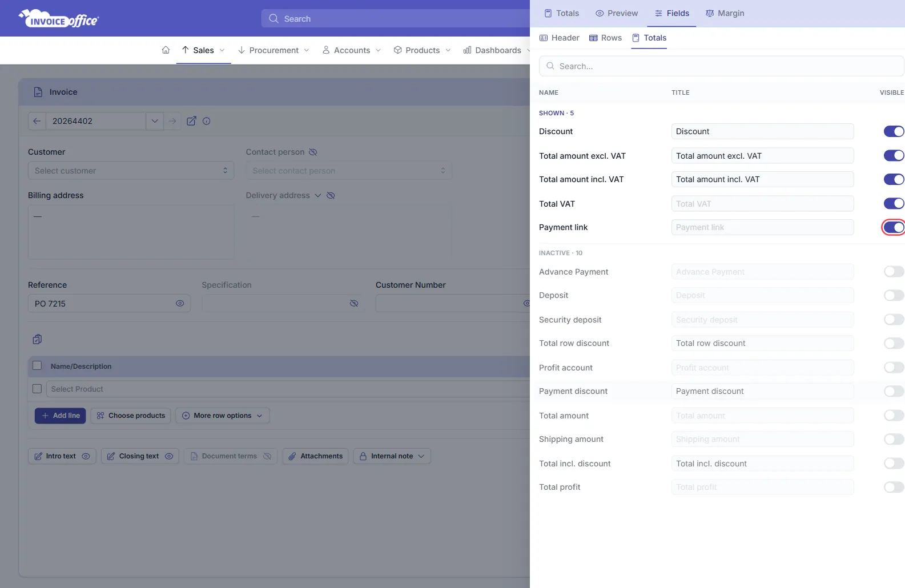Click the Invoice document icon in header

[x=38, y=92]
